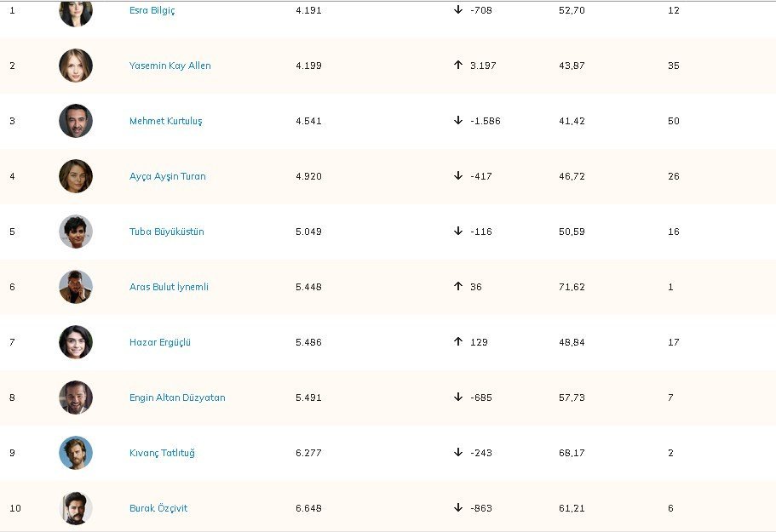Click the Mehmet Kurtuluş name link

click(165, 121)
